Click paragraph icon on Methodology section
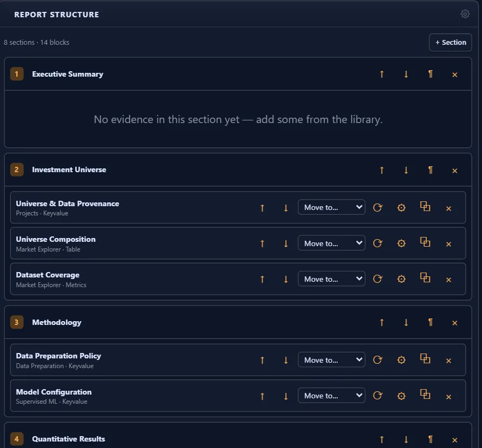The width and height of the screenshot is (482, 448). pyautogui.click(x=430, y=322)
